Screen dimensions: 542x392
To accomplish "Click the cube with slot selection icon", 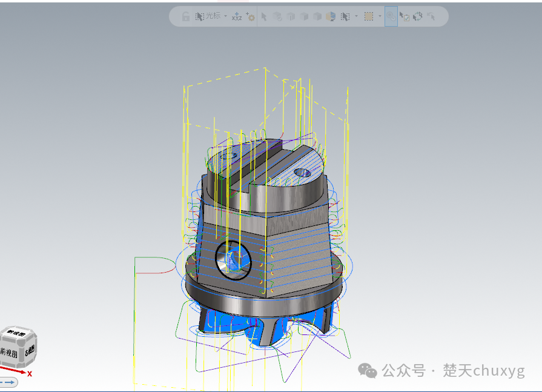I will click(291, 16).
